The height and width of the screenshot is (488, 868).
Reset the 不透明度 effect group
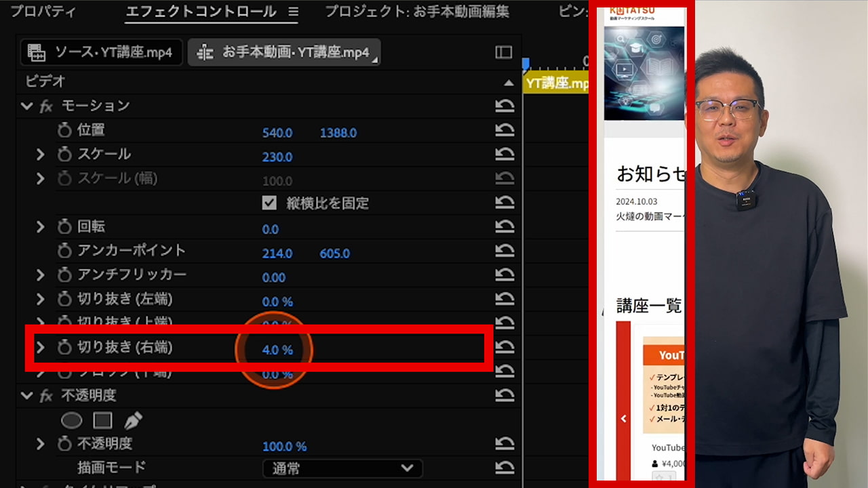tap(505, 396)
